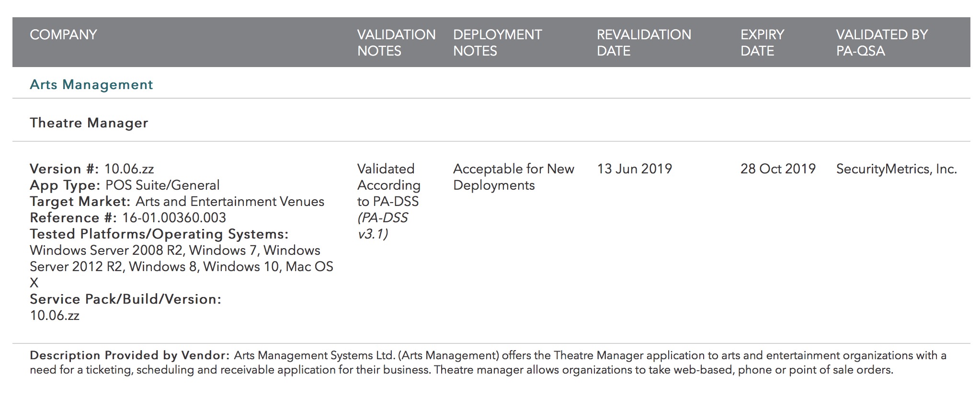Select the Windows Server 2008 R2 platforms text
980x410 pixels.
pyautogui.click(x=182, y=266)
